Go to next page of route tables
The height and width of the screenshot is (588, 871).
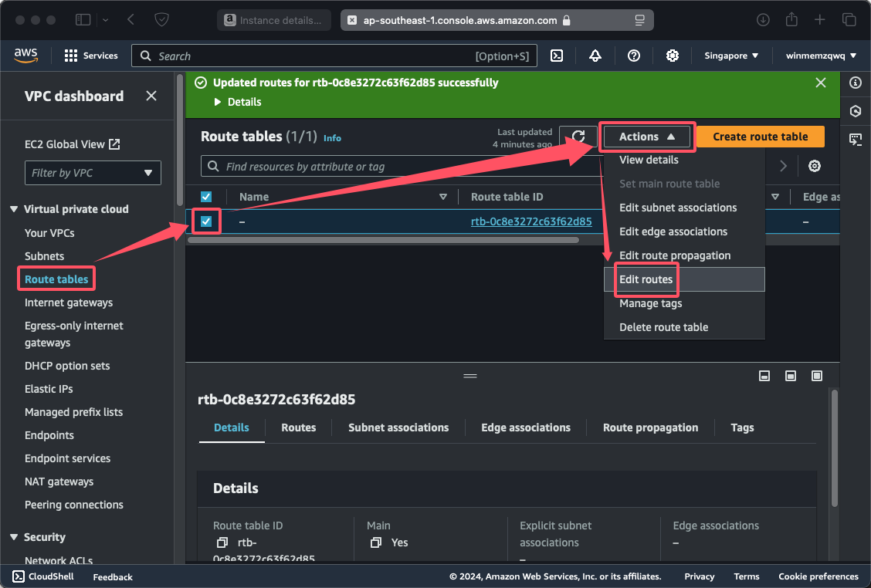tap(783, 166)
